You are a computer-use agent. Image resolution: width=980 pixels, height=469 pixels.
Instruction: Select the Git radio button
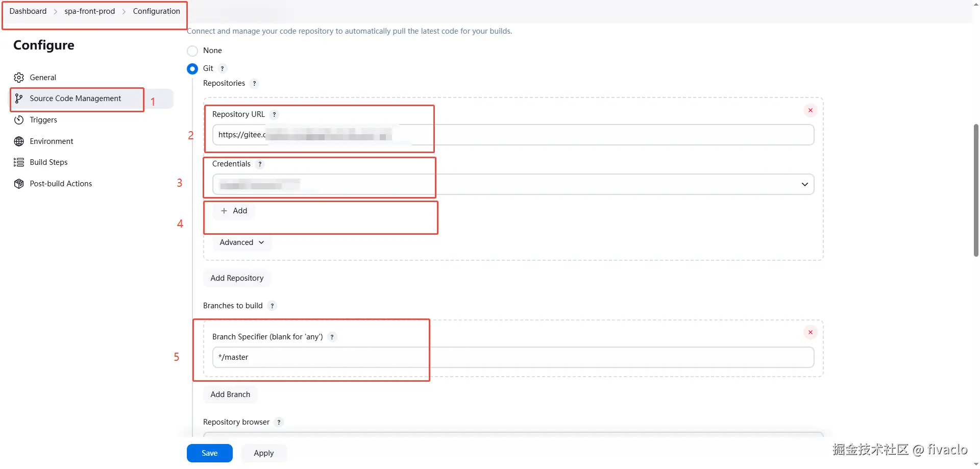coord(192,69)
